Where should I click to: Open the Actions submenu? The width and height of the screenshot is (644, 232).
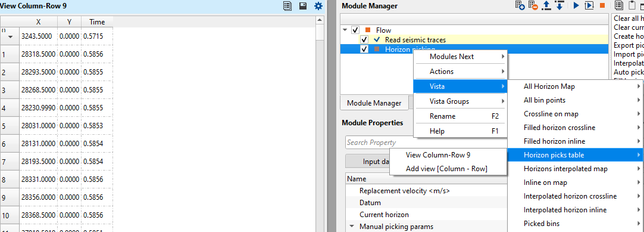coord(460,71)
